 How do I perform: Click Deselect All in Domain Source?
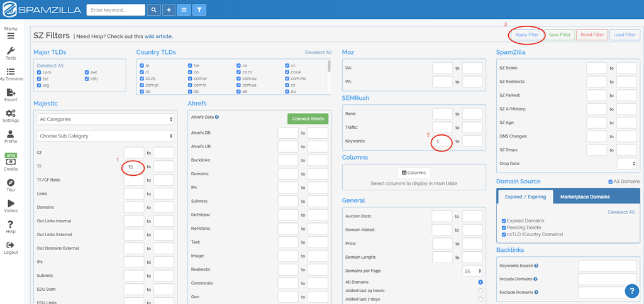(621, 212)
